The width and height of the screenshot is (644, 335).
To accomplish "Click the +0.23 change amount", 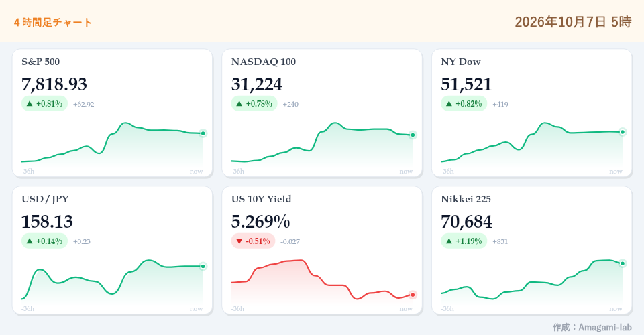I will (x=82, y=241).
